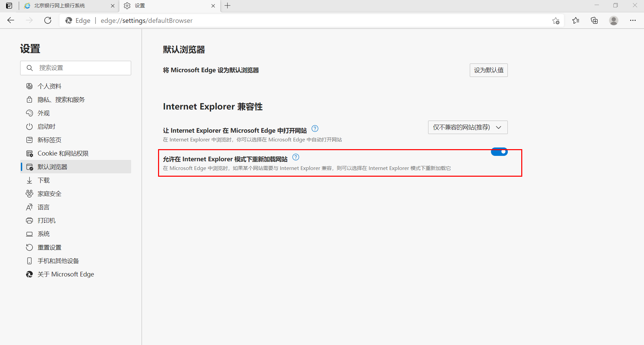This screenshot has width=644, height=345.
Task: Click help icon beside 让 Internet Explorer 在 Microsoft Edge 中打开网站
Action: [x=315, y=129]
